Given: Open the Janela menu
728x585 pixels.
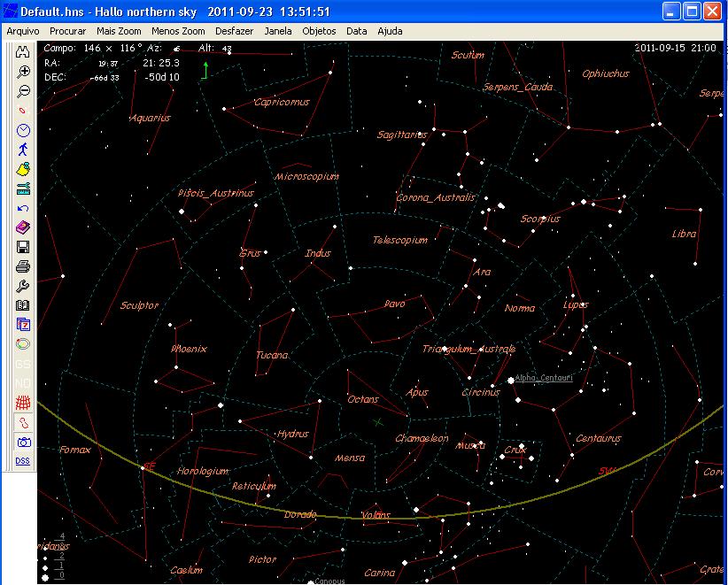Looking at the screenshot, I should 278,31.
